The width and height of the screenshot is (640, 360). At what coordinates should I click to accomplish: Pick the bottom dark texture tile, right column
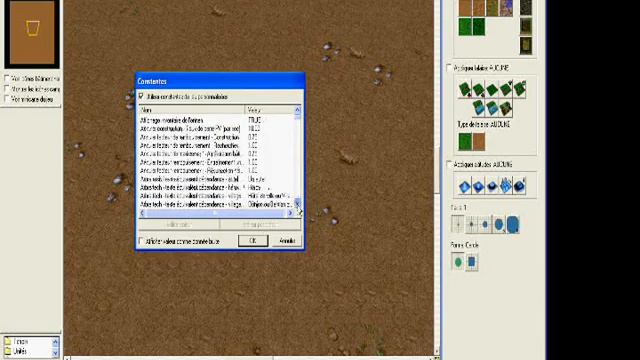526,45
